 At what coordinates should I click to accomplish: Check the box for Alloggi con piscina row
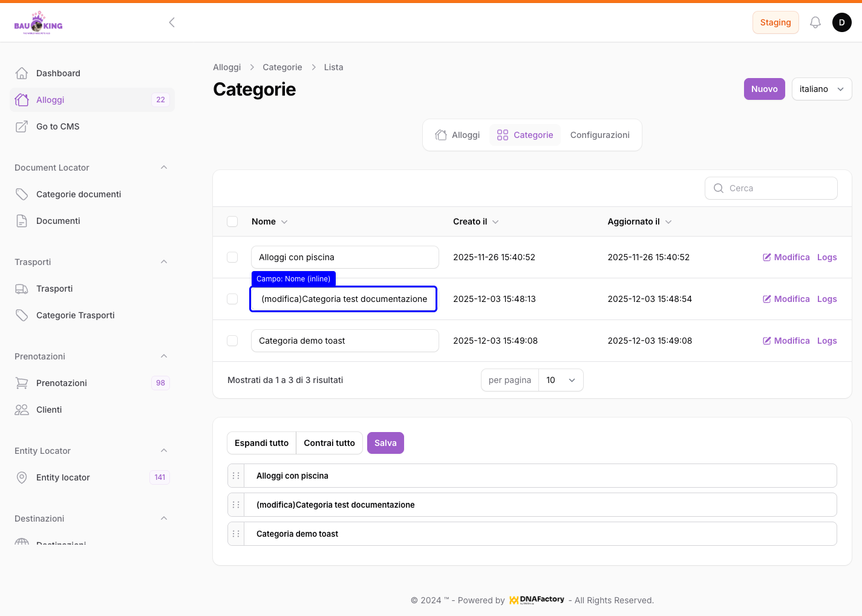coord(232,257)
